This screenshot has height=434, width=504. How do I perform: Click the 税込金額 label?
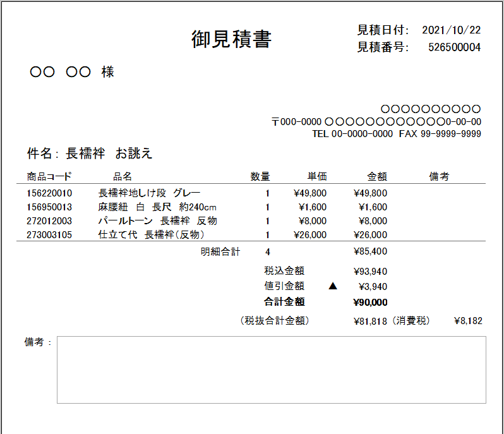pyautogui.click(x=284, y=271)
